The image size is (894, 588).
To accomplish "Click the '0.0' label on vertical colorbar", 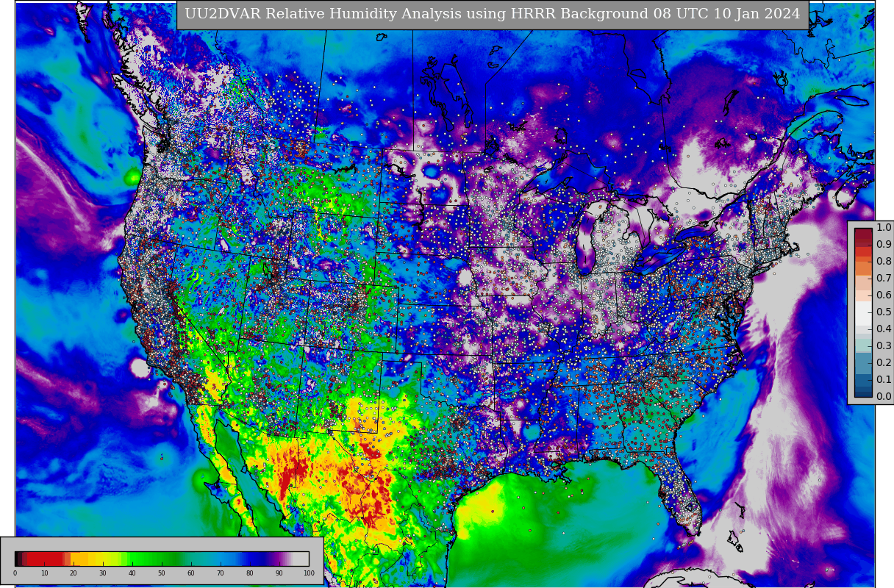I will click(883, 396).
